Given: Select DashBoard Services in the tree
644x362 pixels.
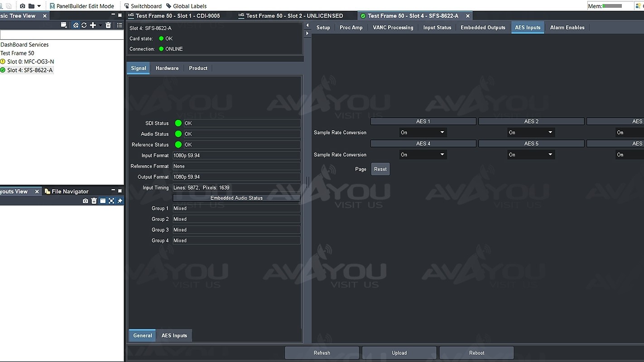Looking at the screenshot, I should pos(24,44).
